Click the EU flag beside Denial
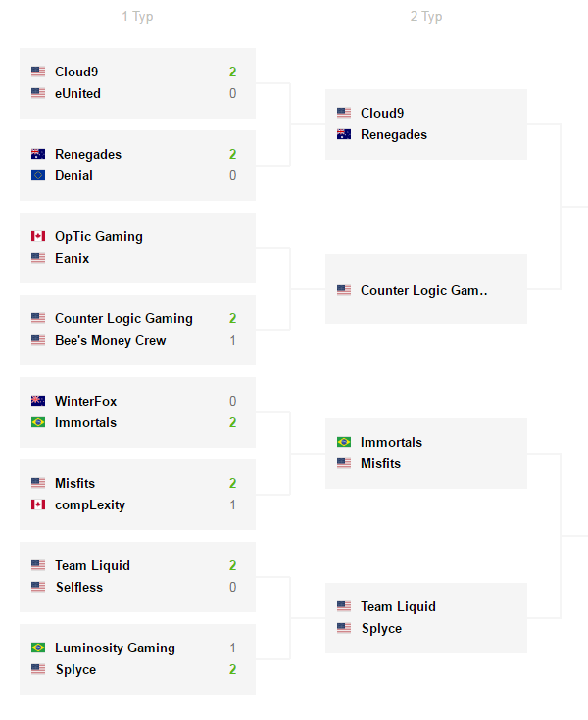 tap(38, 176)
